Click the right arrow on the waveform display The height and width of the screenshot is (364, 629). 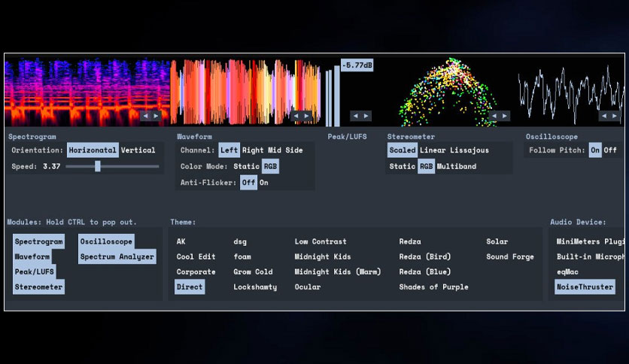coord(306,116)
